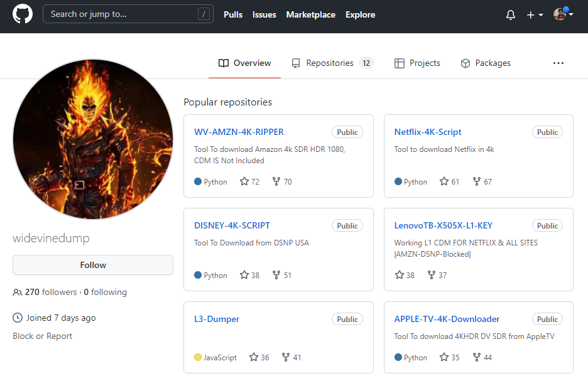Click the Follow button

tap(92, 265)
